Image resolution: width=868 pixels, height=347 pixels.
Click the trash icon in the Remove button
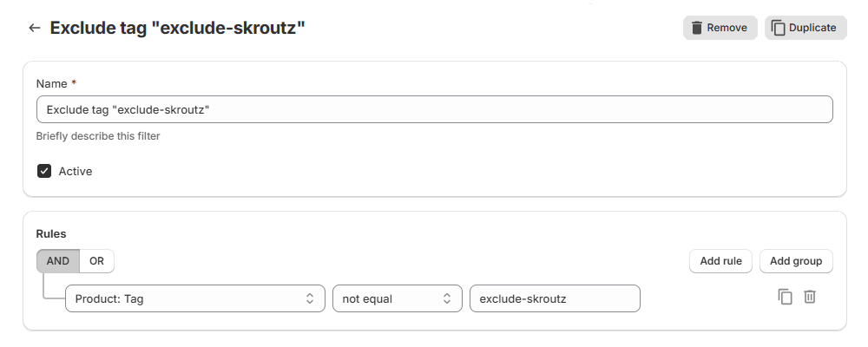(696, 28)
